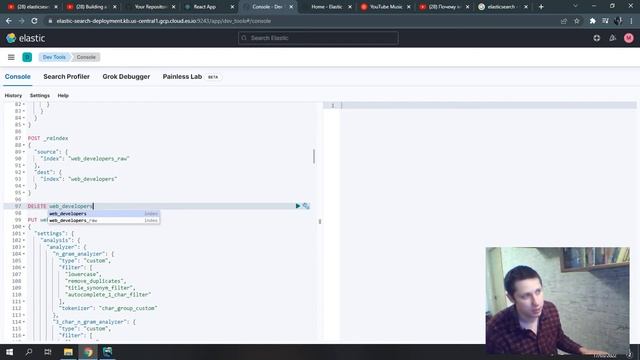Viewport: 640px width, 360px height.
Task: Open Task View on the taskbar
Action: click(48, 351)
